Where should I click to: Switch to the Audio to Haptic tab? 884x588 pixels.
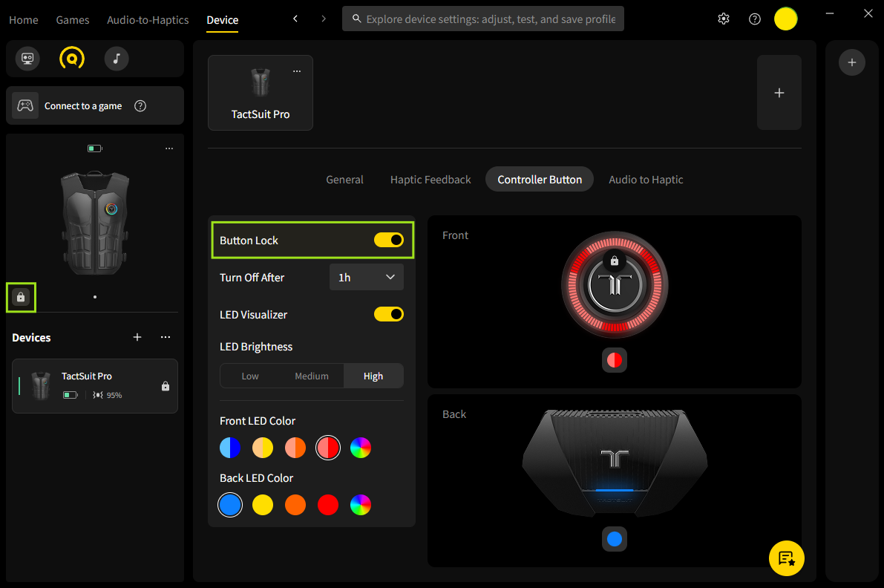(646, 179)
